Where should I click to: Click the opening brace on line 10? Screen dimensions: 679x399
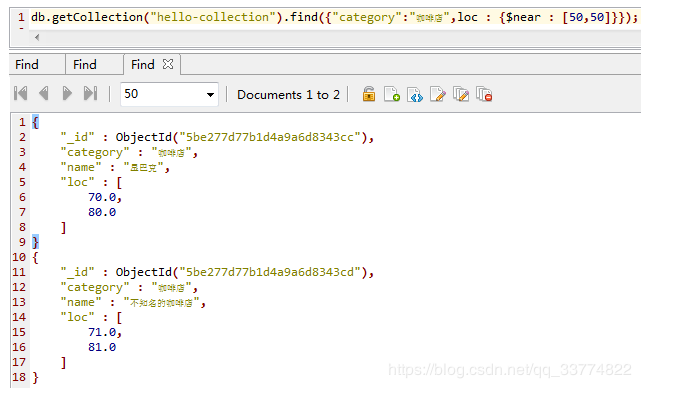point(36,257)
